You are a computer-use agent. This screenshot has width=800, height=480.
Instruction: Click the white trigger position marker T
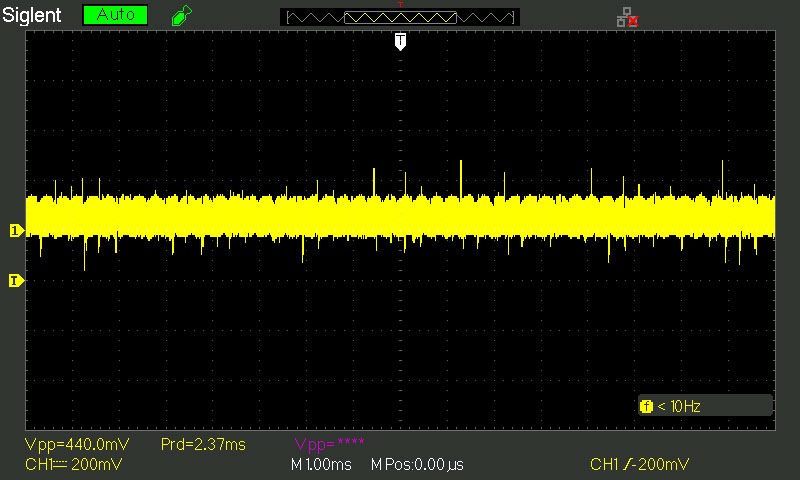coord(401,41)
